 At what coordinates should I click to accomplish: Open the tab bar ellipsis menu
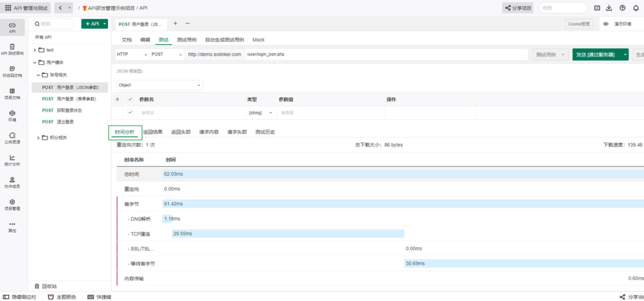click(x=187, y=23)
